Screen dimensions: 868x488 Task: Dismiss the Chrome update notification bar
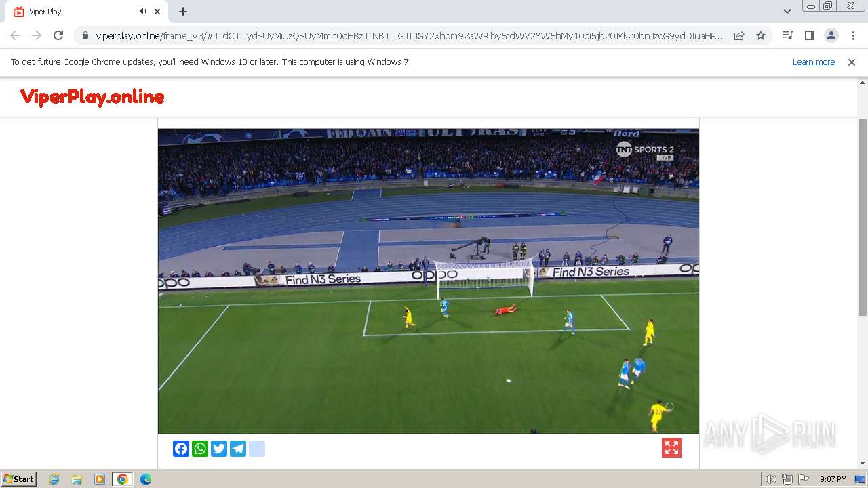pos(852,62)
